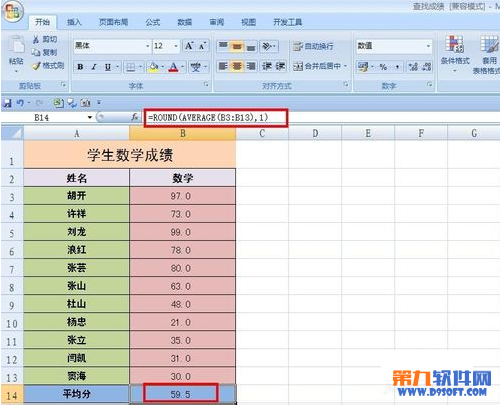Open the font size 12 dropdown
Screen dimensions: 500x407
(176, 46)
